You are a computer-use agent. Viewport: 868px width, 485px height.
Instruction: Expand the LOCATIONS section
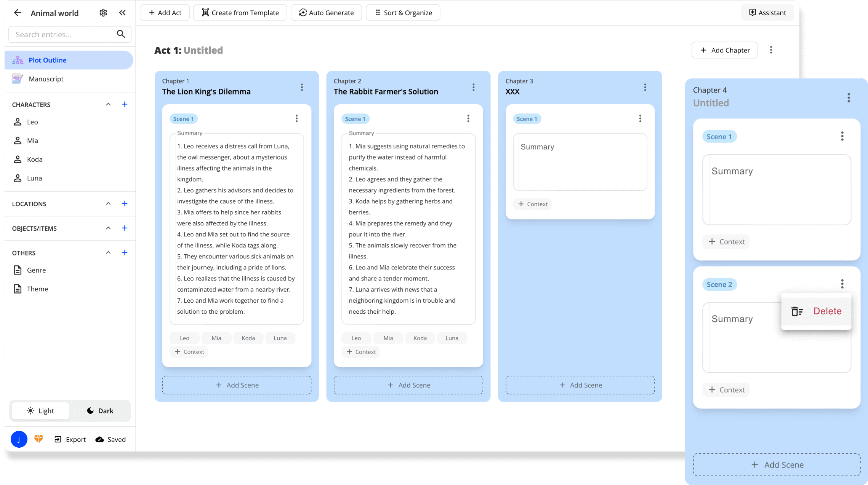click(108, 204)
